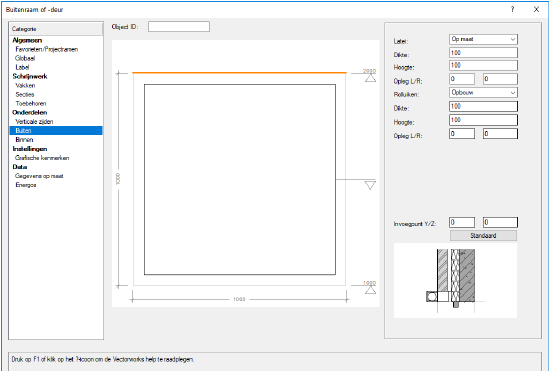Click the upper level triangle marker at 2000
This screenshot has height=371, width=550.
click(370, 78)
